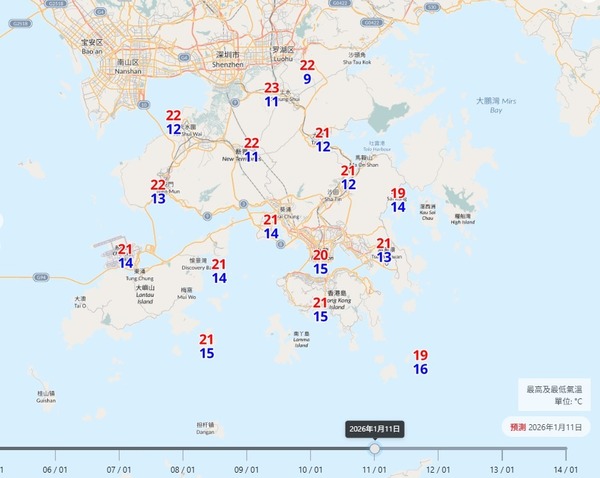
Task: Click the timeline slider handle at 11/01
Action: [x=374, y=450]
